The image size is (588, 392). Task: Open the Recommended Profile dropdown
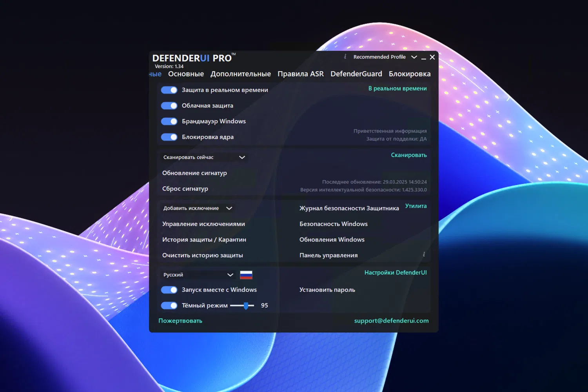(x=385, y=57)
